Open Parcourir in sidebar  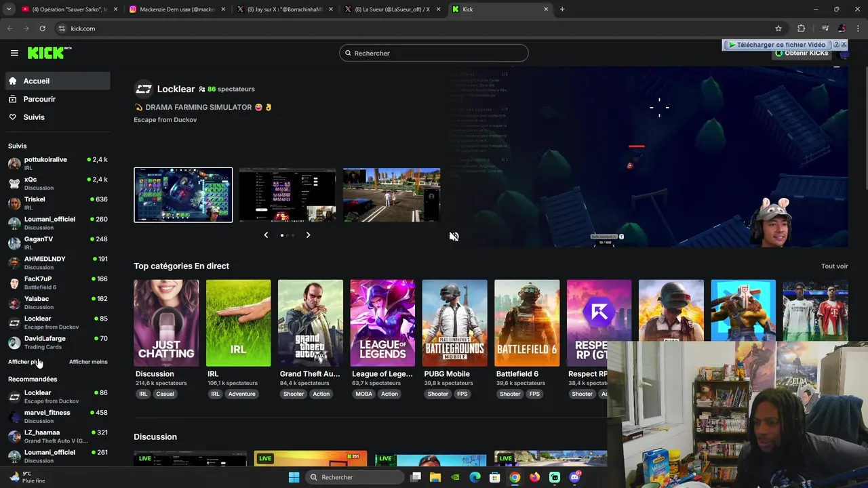(58, 99)
